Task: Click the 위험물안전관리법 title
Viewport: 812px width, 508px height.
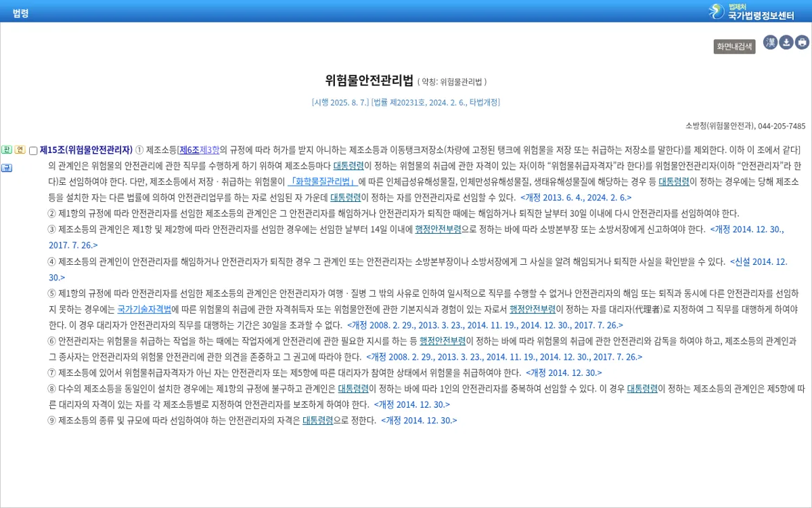Action: (369, 81)
